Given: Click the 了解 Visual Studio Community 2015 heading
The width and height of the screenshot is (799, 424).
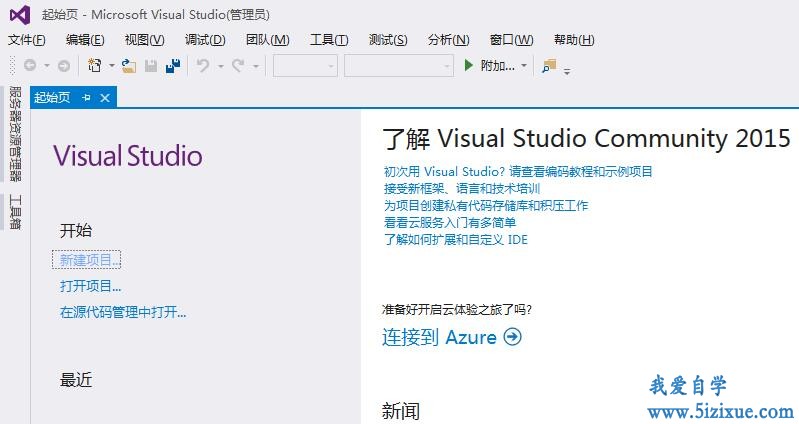Looking at the screenshot, I should [x=587, y=138].
